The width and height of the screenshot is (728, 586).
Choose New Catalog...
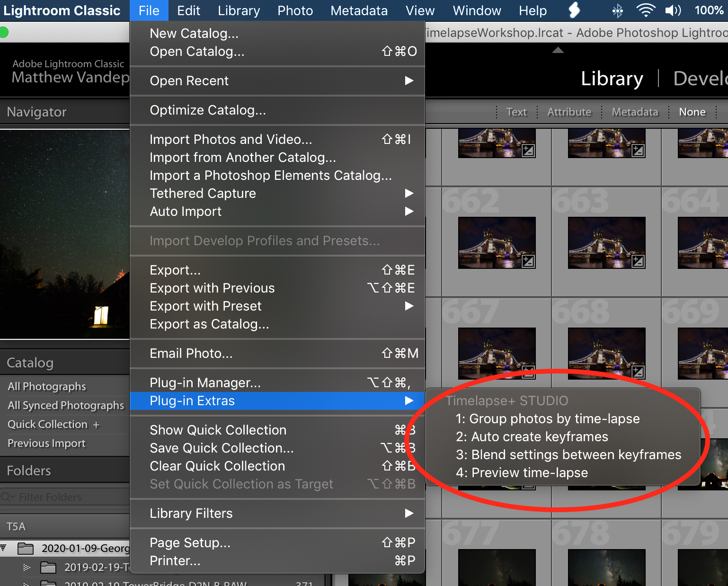click(277, 34)
